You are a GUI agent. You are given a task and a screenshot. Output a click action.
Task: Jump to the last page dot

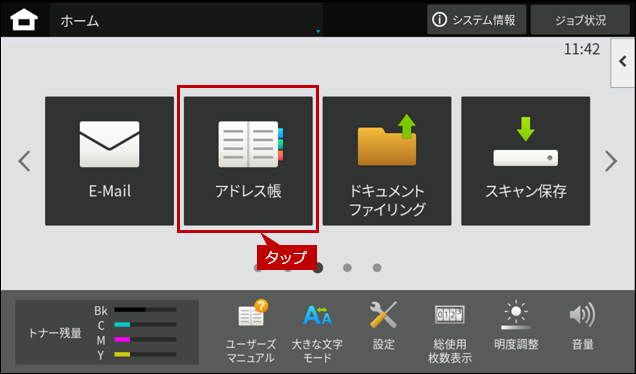pos(377,268)
